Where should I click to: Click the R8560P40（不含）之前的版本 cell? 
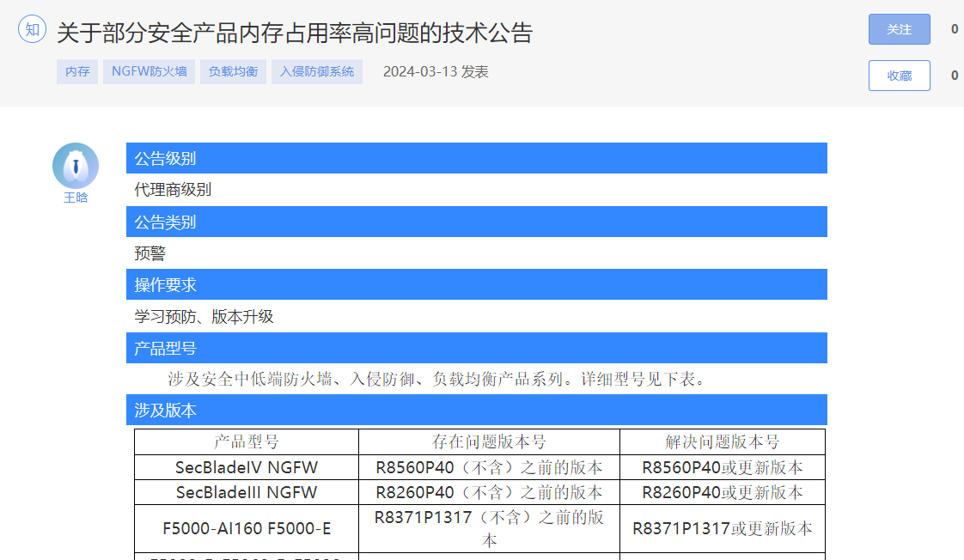point(489,467)
